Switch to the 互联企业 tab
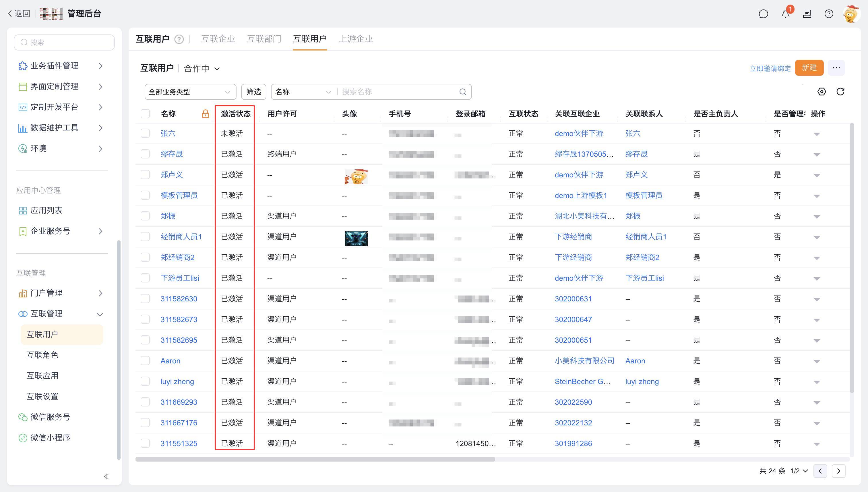The image size is (868, 492). pos(218,39)
